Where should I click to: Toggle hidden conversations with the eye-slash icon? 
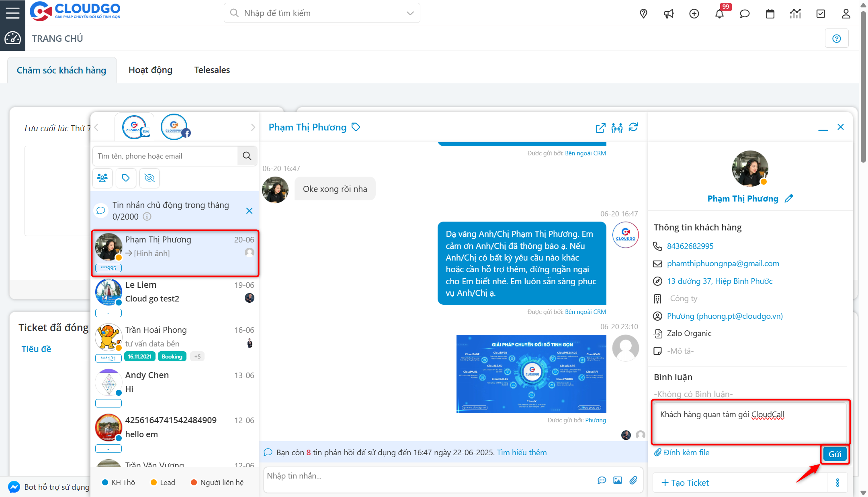pyautogui.click(x=149, y=178)
